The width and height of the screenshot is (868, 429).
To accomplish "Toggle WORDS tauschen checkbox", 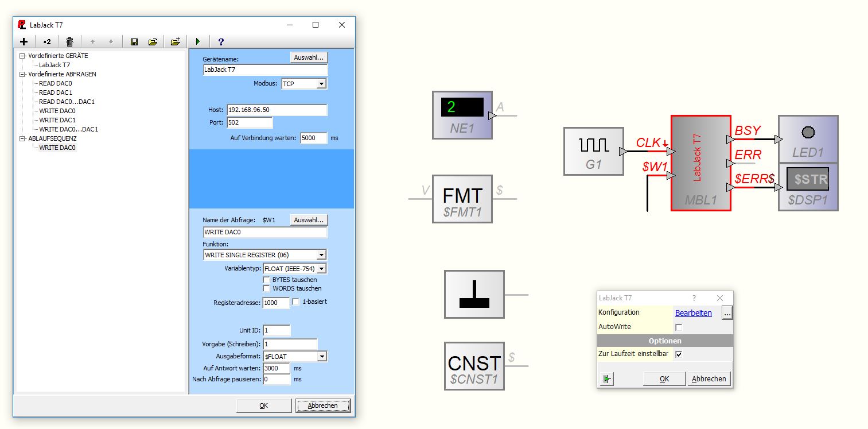I will tap(266, 288).
